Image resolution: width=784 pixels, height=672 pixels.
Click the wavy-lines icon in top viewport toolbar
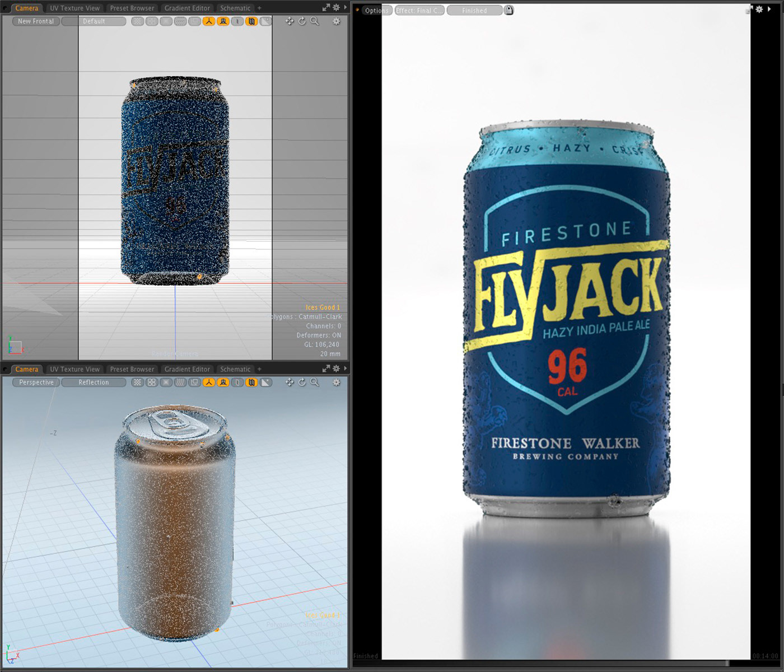(180, 21)
